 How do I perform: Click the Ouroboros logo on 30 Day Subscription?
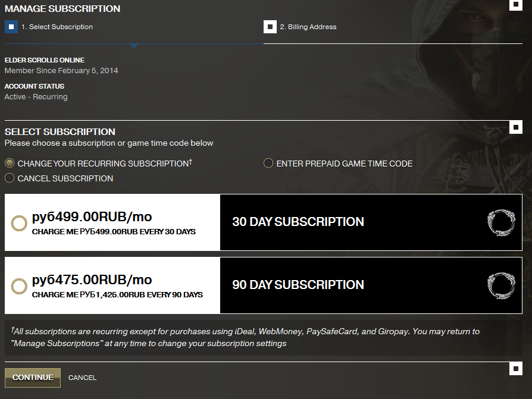tap(501, 222)
